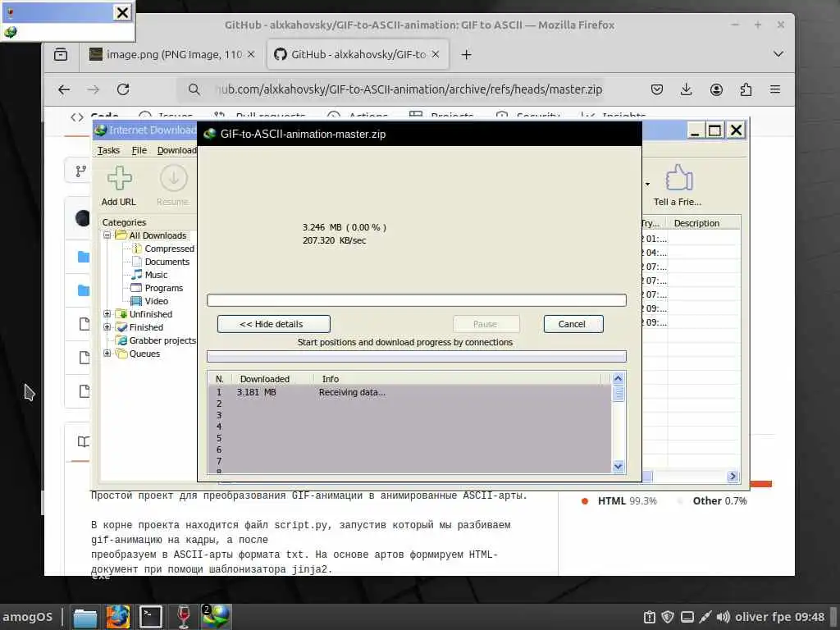Click the Add URL toolbar icon

(x=119, y=178)
